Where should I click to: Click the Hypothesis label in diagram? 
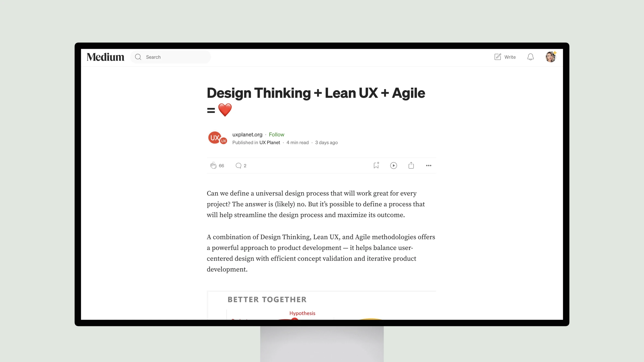pyautogui.click(x=302, y=313)
